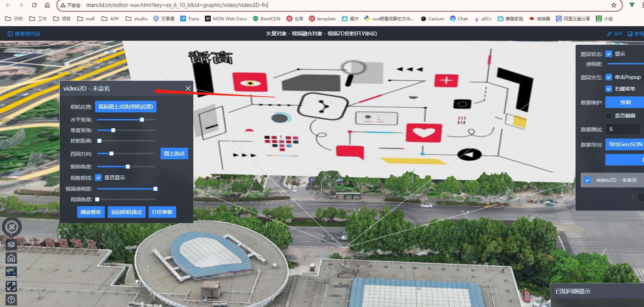Open the 示例 bookmark folder
Screen dimensions: 644x307
(x=14, y=19)
